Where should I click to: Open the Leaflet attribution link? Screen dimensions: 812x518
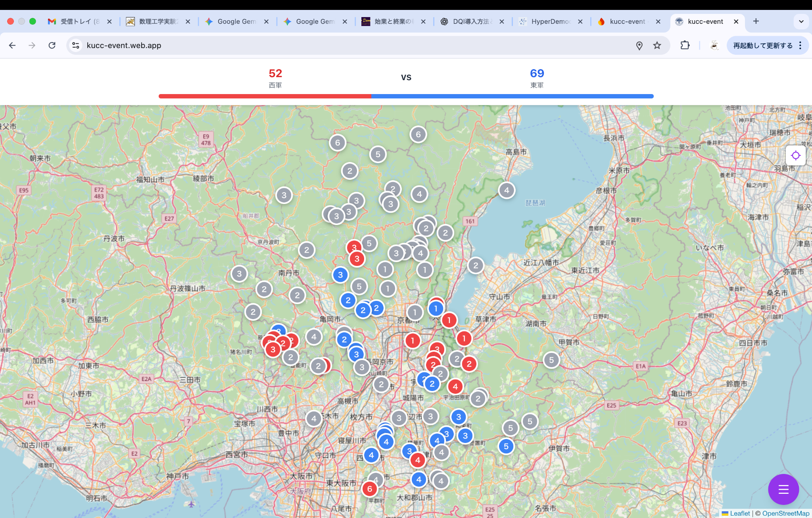click(740, 513)
